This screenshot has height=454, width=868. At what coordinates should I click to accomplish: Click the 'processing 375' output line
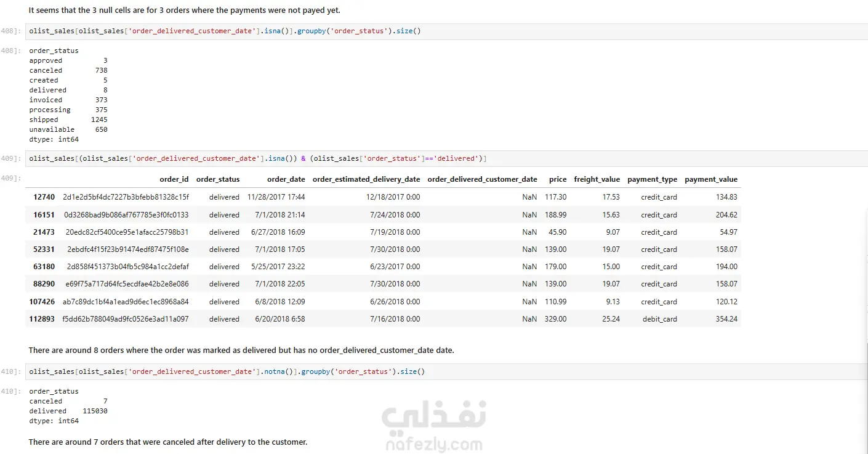(68, 110)
